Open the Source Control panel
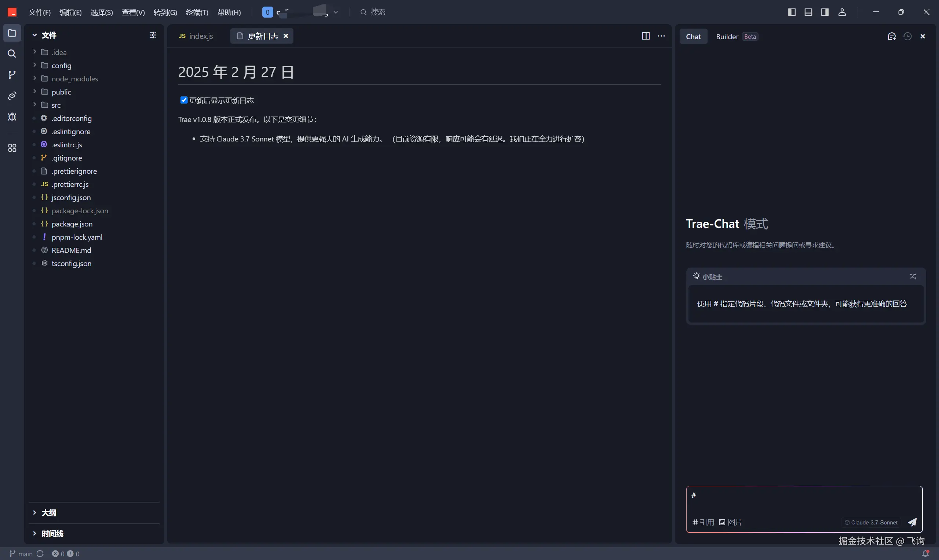This screenshot has height=560, width=939. click(x=12, y=75)
